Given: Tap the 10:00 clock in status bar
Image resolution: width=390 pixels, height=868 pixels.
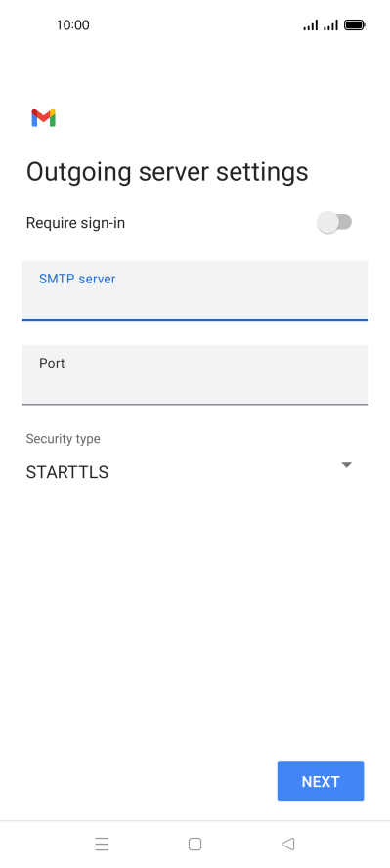Looking at the screenshot, I should 72,24.
